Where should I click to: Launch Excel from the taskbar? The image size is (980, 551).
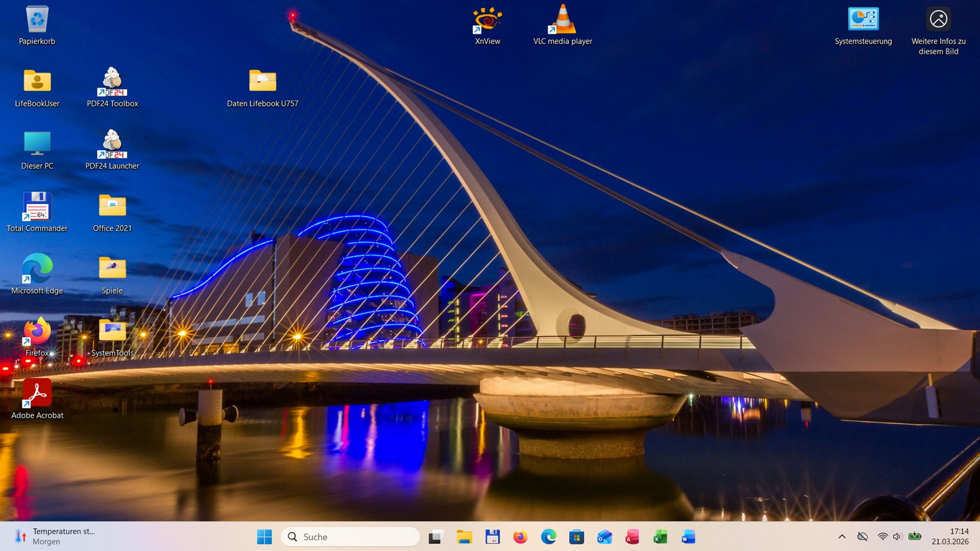coord(660,537)
